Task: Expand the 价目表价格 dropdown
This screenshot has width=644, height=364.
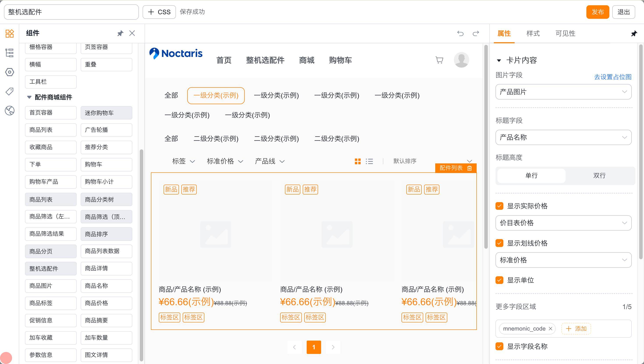Action: 563,223
